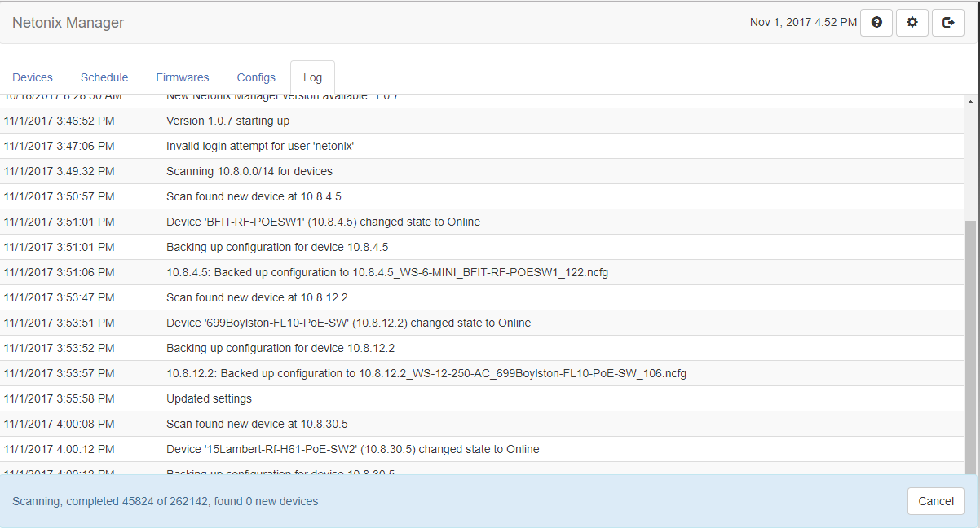The height and width of the screenshot is (528, 980).
Task: Open the Schedule tab
Action: [x=104, y=77]
